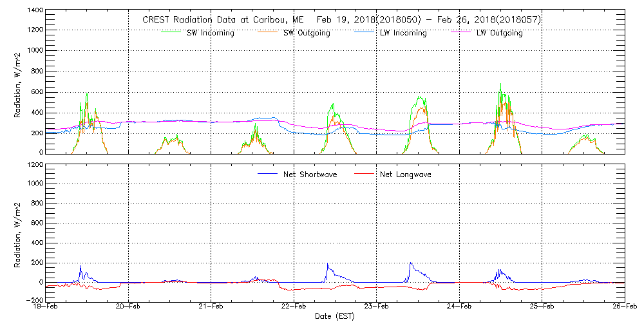Select the 19-Feb date tick label
This screenshot has width=644, height=322.
pyautogui.click(x=46, y=307)
